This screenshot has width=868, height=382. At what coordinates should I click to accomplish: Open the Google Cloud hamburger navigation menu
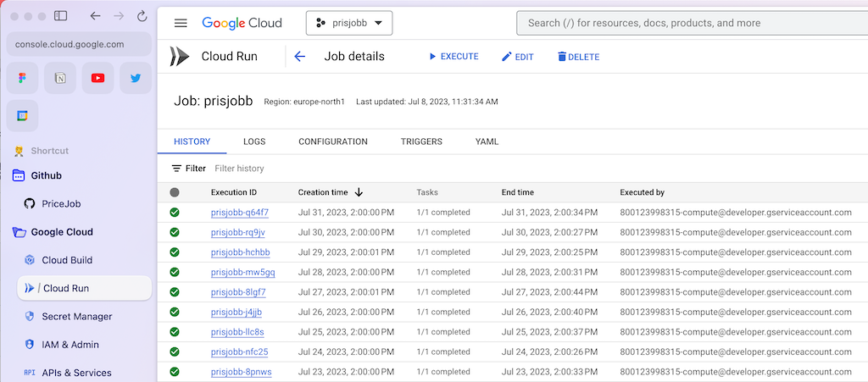tap(181, 23)
